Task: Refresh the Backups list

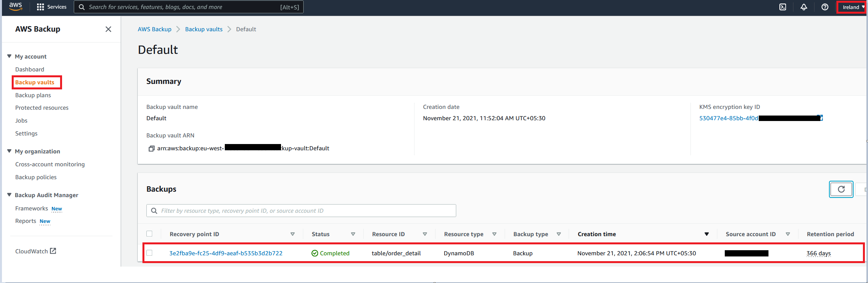Action: pyautogui.click(x=841, y=189)
